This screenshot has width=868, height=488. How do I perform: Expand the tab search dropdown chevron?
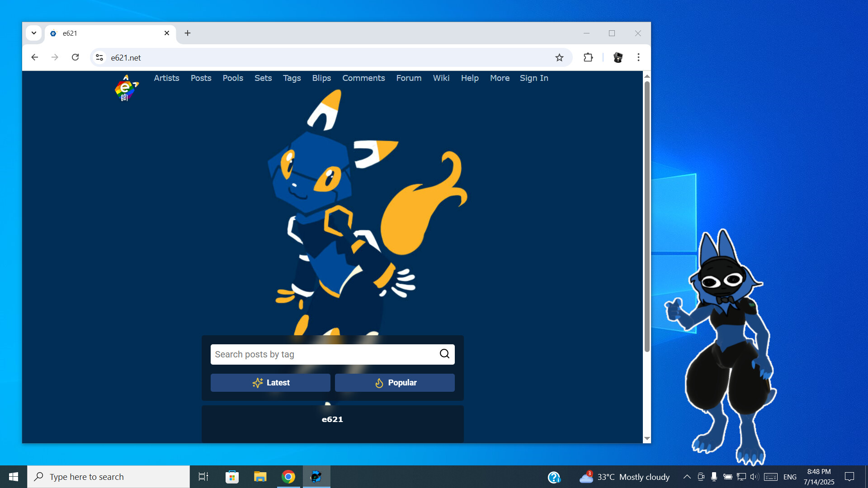34,33
